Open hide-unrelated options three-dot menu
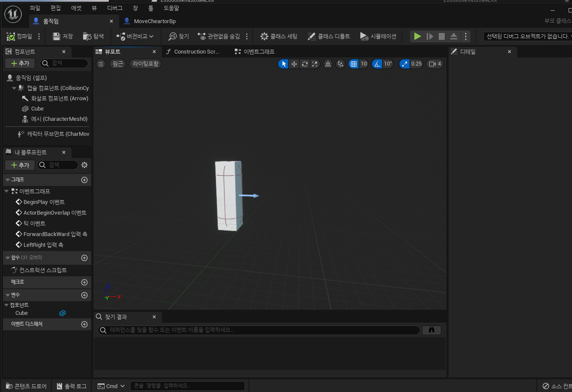Viewport: 572px width, 392px height. click(247, 36)
